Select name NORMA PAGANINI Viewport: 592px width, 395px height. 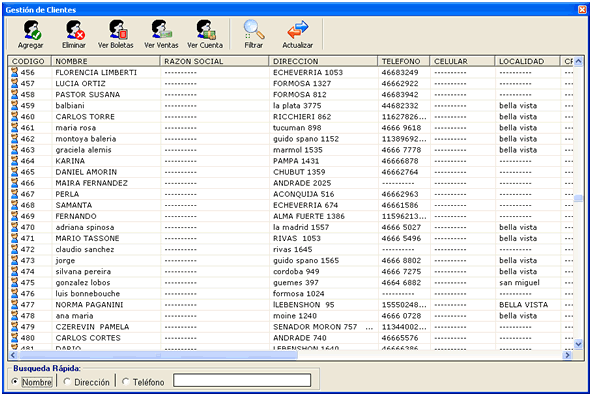(x=89, y=304)
